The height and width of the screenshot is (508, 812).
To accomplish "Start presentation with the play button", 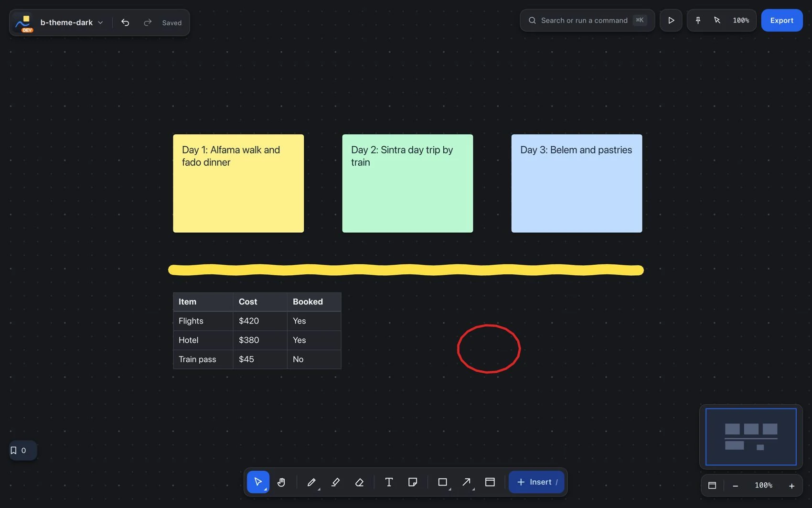I will (x=671, y=20).
